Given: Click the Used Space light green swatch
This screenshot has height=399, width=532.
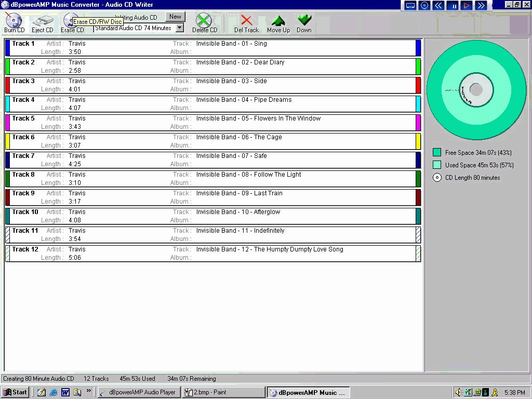Looking at the screenshot, I should tap(437, 165).
